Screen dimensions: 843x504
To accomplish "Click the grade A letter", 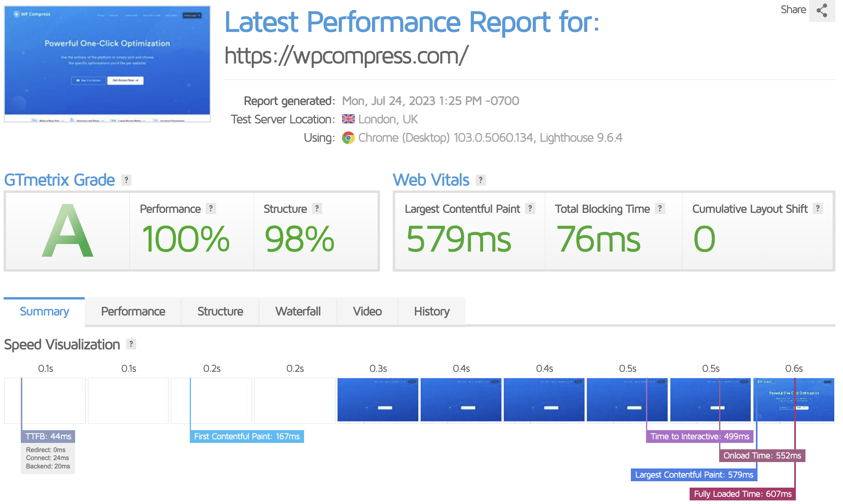I will point(68,231).
